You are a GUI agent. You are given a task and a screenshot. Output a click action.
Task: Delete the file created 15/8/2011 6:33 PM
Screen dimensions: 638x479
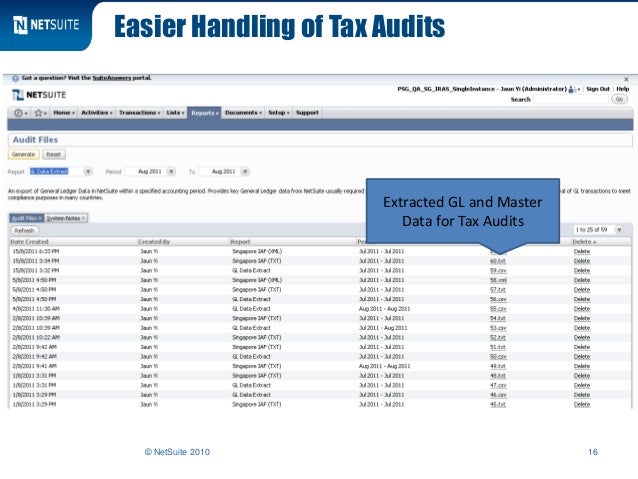(582, 252)
